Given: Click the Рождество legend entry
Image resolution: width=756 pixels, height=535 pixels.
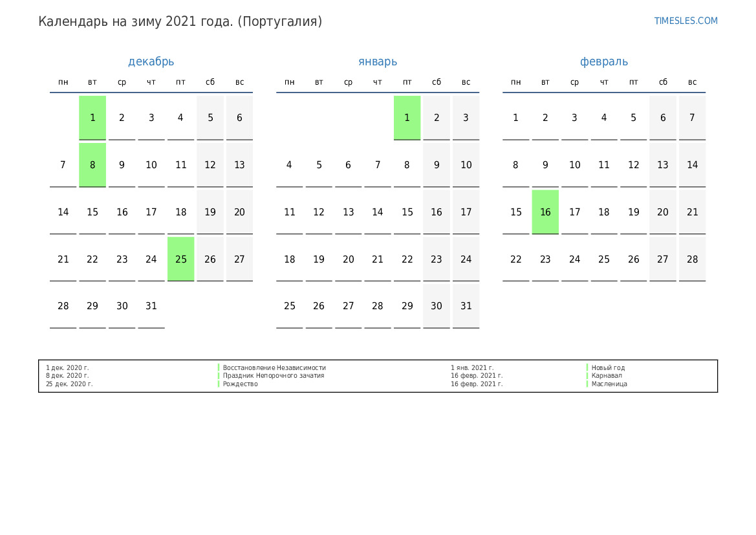Looking at the screenshot, I should [x=240, y=384].
